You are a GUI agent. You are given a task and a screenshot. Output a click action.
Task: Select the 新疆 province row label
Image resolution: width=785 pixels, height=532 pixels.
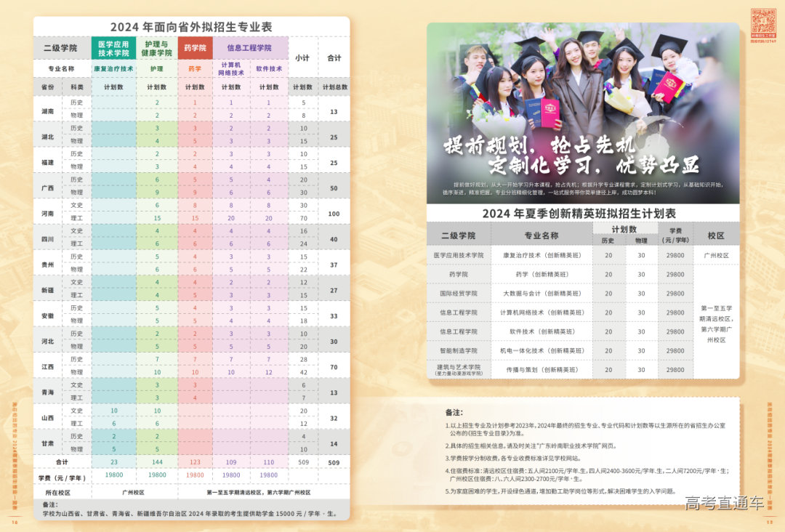tap(48, 289)
